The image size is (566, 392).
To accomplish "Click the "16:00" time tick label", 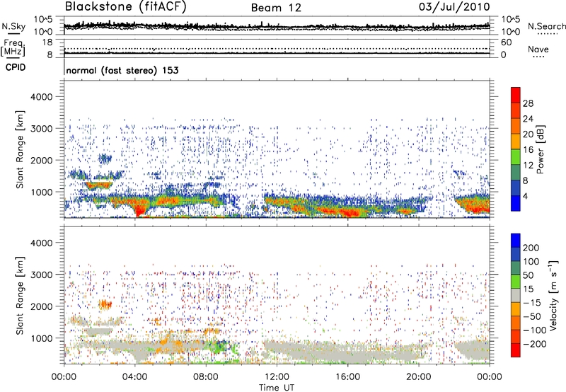I will [x=347, y=377].
